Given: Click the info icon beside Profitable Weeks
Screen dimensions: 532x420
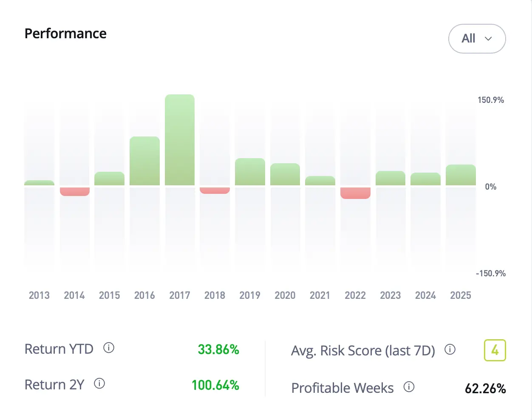Looking at the screenshot, I should (x=409, y=387).
